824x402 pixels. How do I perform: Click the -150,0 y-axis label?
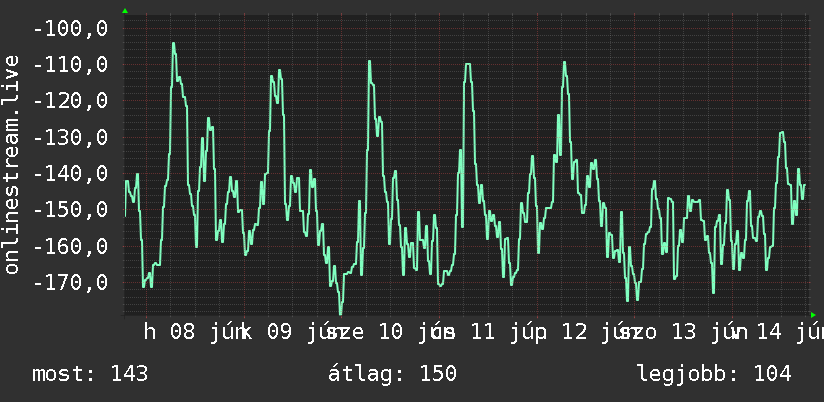tap(70, 210)
